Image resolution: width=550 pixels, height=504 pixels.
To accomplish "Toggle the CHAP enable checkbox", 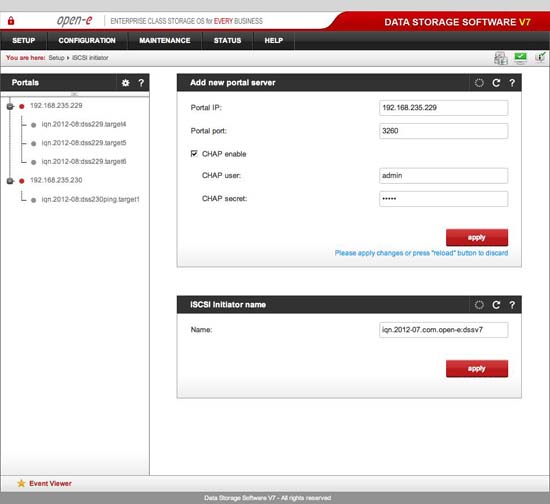I will tap(194, 154).
